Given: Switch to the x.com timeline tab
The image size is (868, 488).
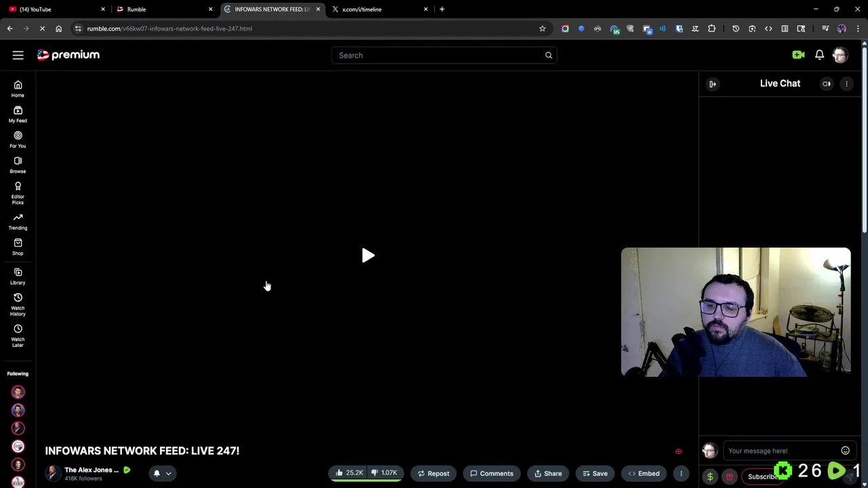Looking at the screenshot, I should coord(380,9).
